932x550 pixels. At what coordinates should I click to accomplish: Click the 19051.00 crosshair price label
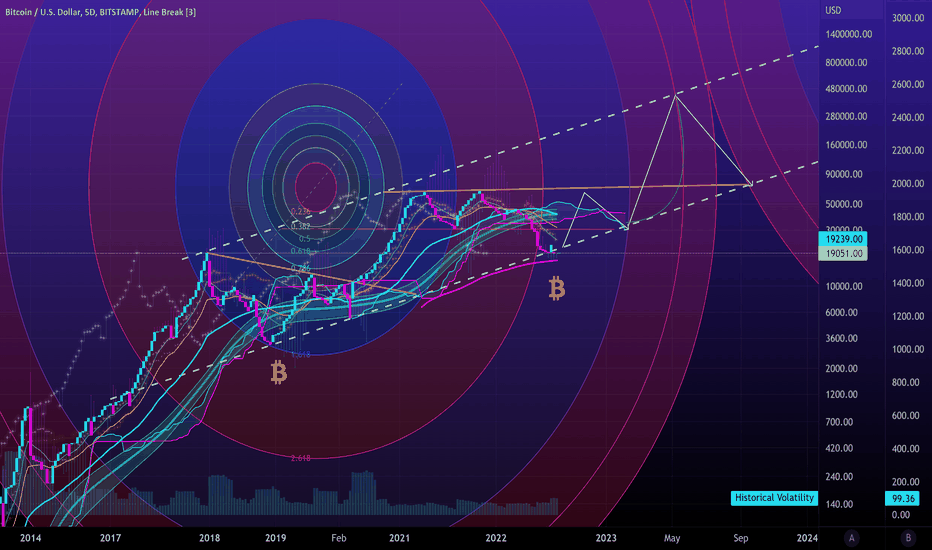(843, 253)
